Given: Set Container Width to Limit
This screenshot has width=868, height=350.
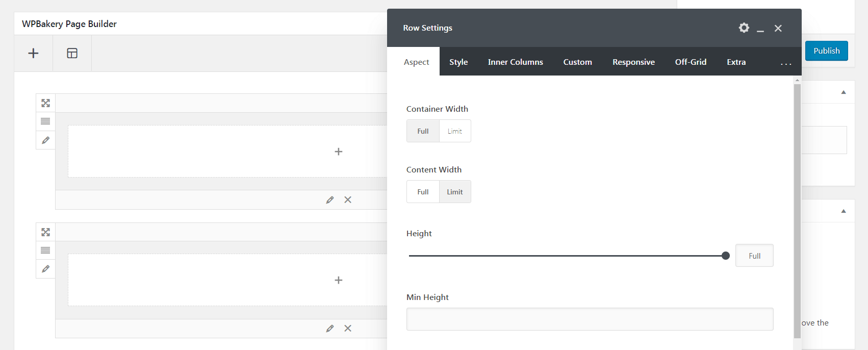Looking at the screenshot, I should point(455,131).
